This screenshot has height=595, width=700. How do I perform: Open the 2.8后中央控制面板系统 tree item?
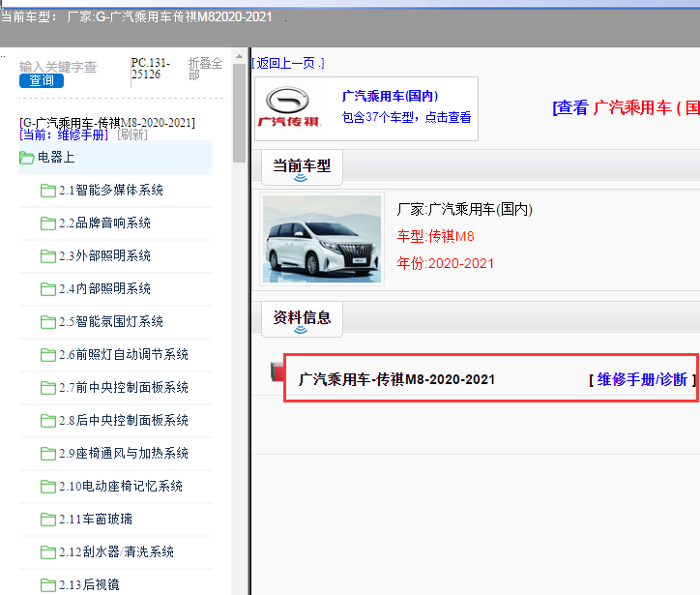pyautogui.click(x=124, y=420)
